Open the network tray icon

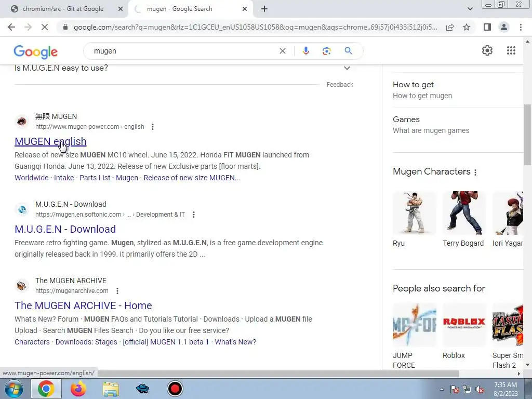pos(467,390)
